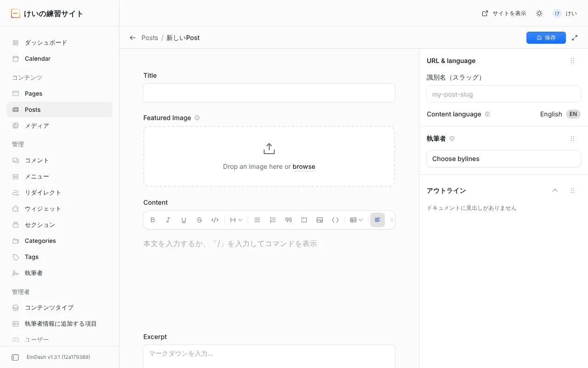Viewport: 588px width, 368px height.
Task: Go back using the arrow beside Posts
Action: tap(133, 38)
